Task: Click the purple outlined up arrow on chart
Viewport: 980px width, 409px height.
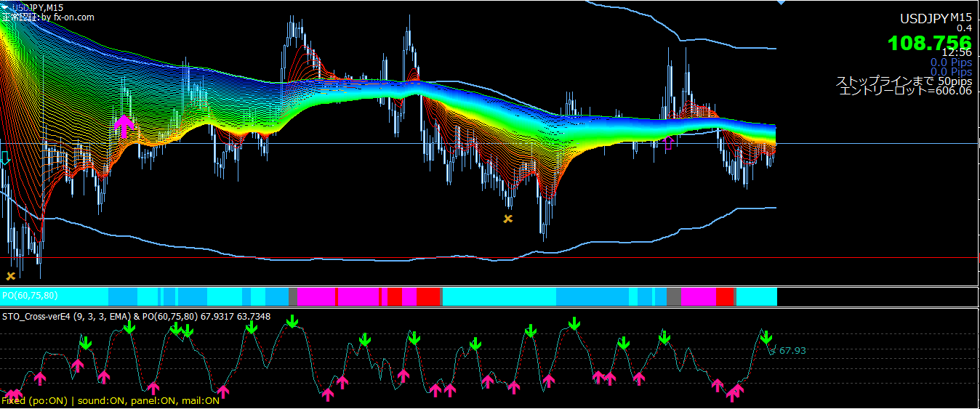Action: tap(669, 142)
